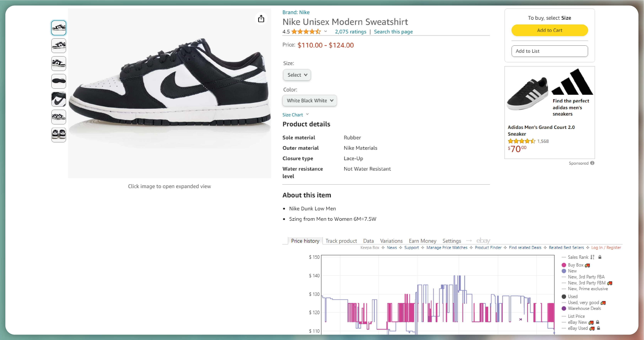Expand the Size Chart link
The height and width of the screenshot is (340, 644).
[x=296, y=115]
